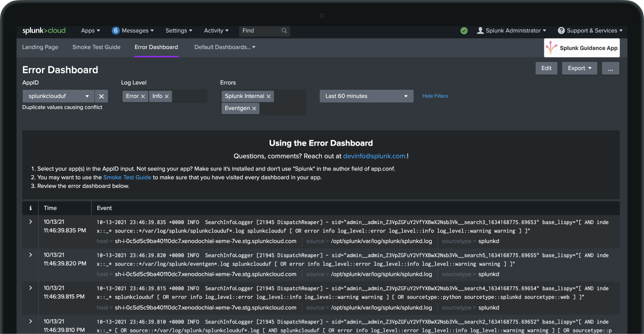Click the splunkd sourcetype in the 11:46:39.835 row

tap(489, 241)
